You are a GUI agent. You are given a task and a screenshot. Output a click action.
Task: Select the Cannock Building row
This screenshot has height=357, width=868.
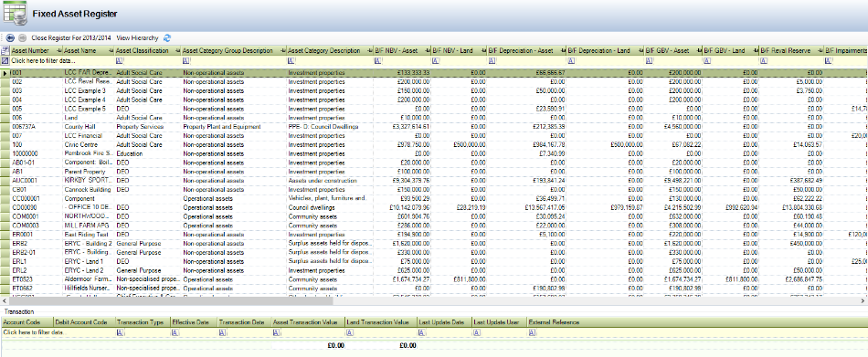point(434,189)
